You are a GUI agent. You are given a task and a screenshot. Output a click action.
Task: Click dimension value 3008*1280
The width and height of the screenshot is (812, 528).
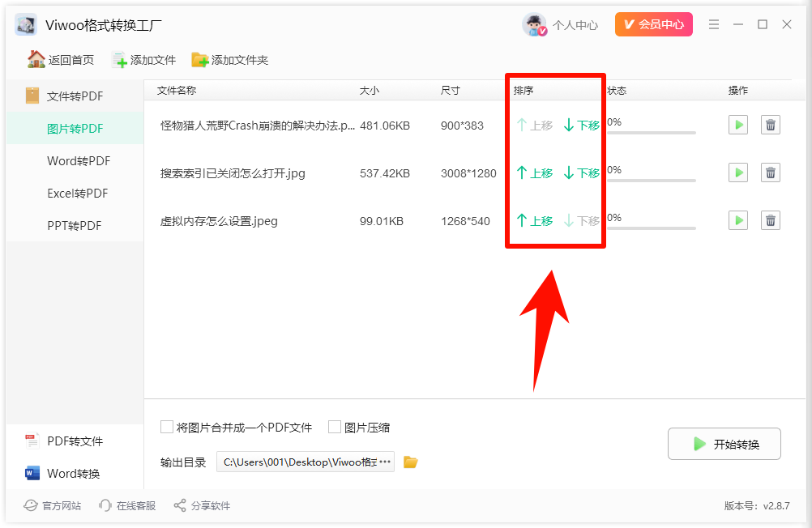coord(468,173)
